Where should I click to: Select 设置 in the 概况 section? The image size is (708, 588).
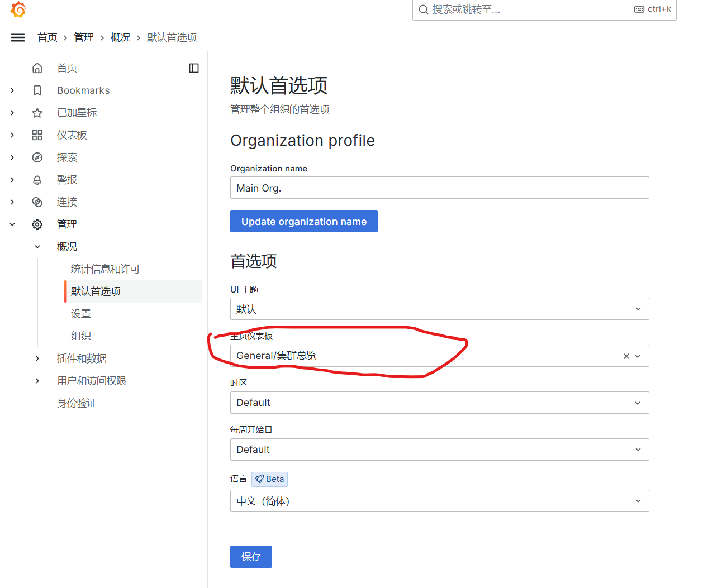[x=81, y=313]
